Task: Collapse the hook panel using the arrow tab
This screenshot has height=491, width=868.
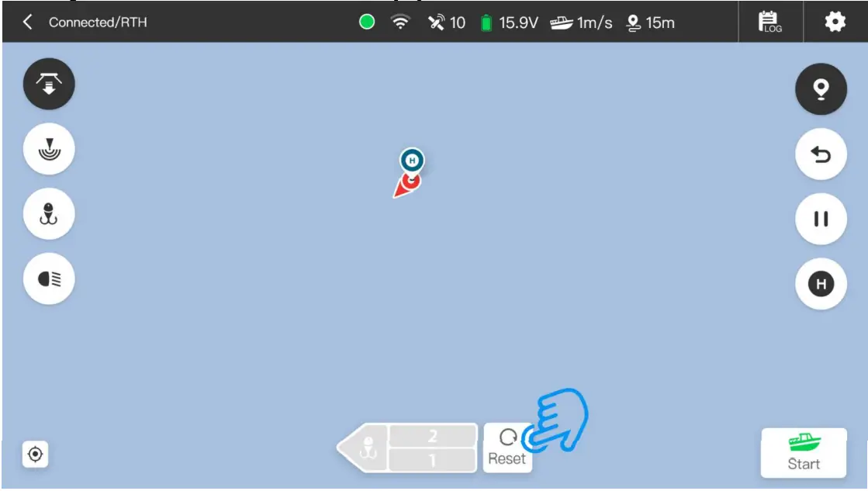Action: (363, 448)
